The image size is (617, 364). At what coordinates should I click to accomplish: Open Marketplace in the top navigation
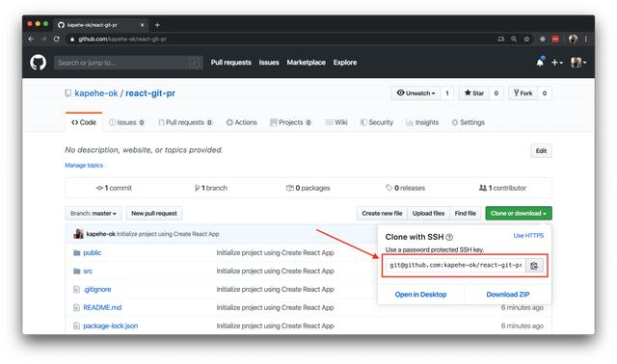tap(307, 63)
